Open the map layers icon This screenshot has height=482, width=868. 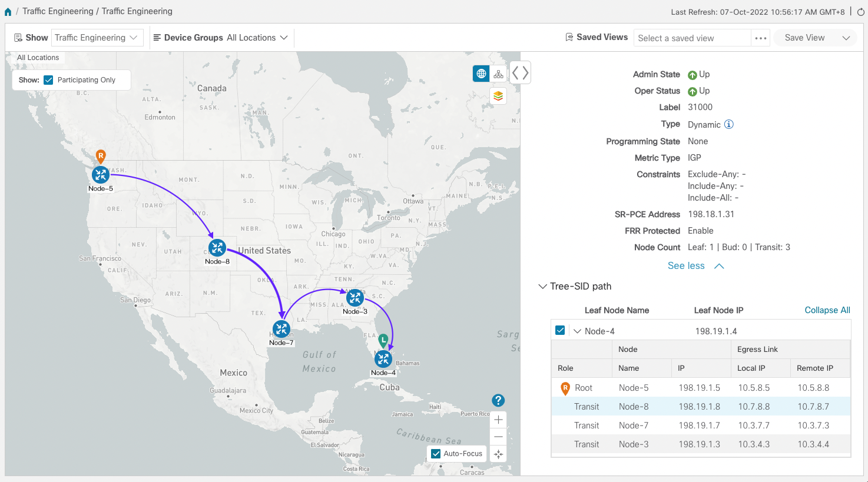[498, 96]
